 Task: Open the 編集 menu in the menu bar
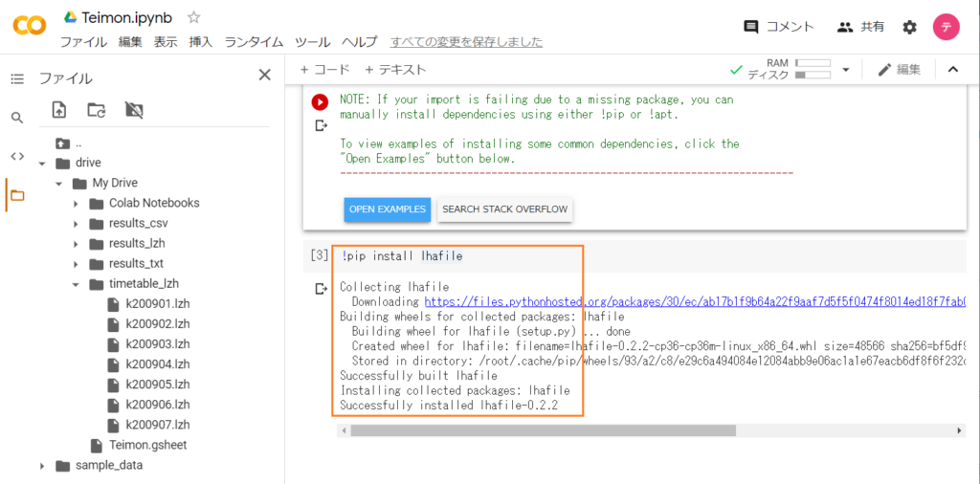130,42
